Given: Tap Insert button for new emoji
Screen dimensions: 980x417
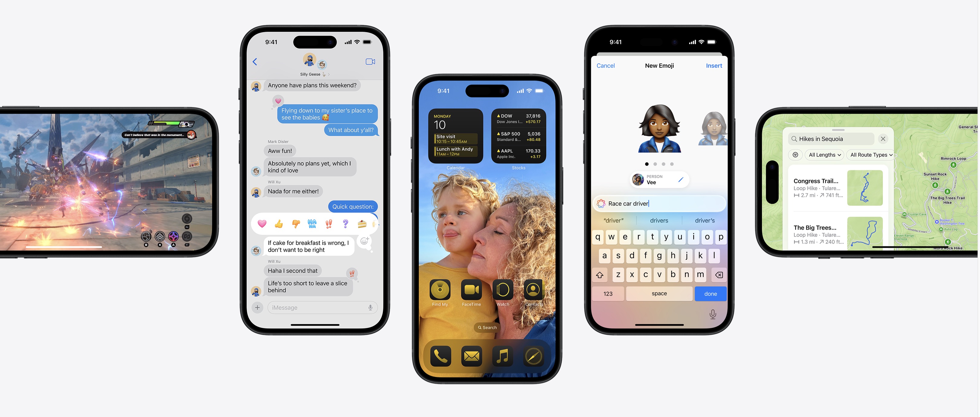Looking at the screenshot, I should click(x=713, y=66).
